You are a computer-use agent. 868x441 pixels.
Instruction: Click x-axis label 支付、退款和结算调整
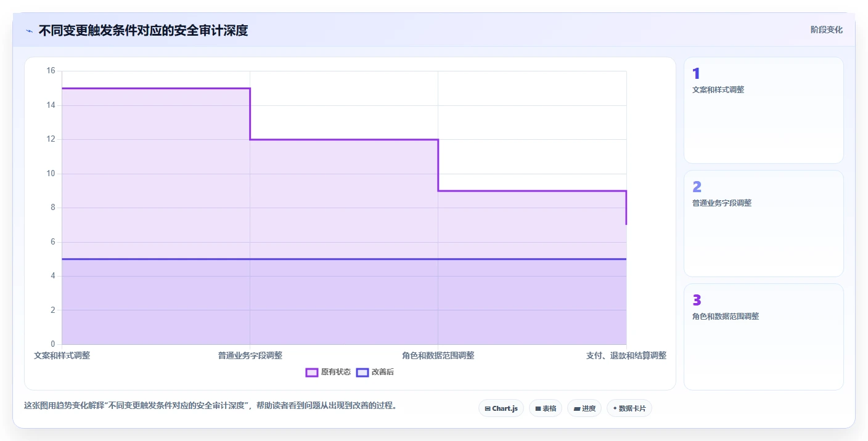pyautogui.click(x=626, y=355)
